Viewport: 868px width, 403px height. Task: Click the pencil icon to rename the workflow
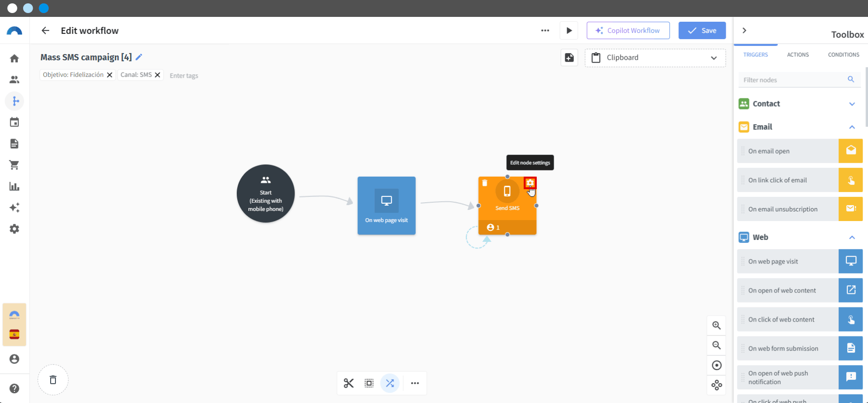(139, 57)
